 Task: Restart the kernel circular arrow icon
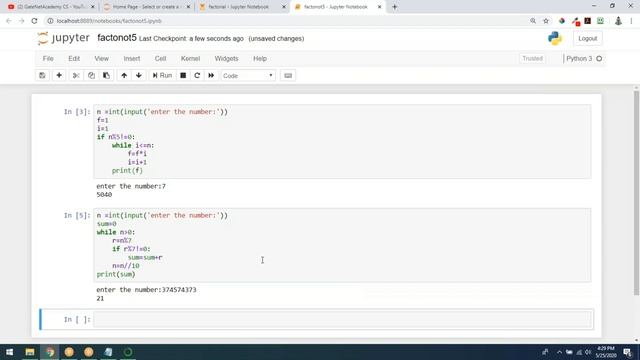[197, 76]
